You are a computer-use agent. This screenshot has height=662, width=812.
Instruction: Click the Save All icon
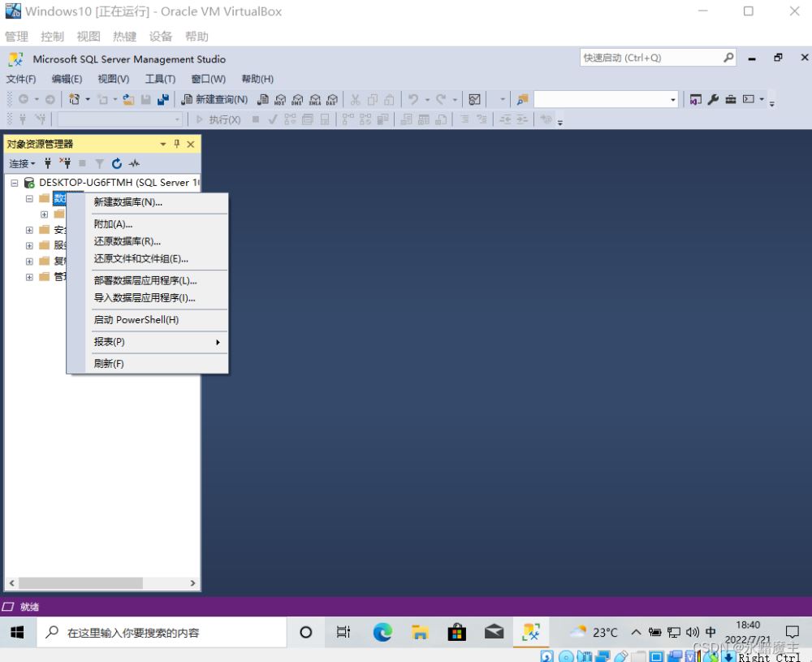click(x=163, y=99)
